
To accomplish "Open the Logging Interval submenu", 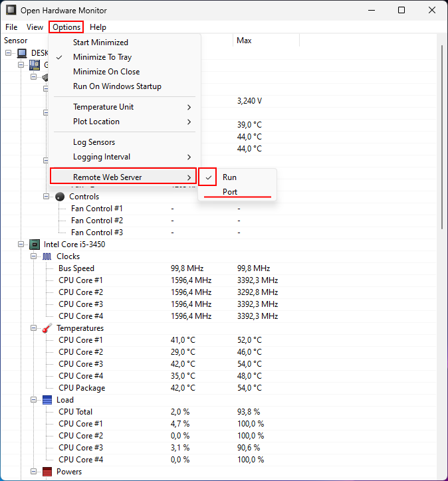I will (124, 157).
